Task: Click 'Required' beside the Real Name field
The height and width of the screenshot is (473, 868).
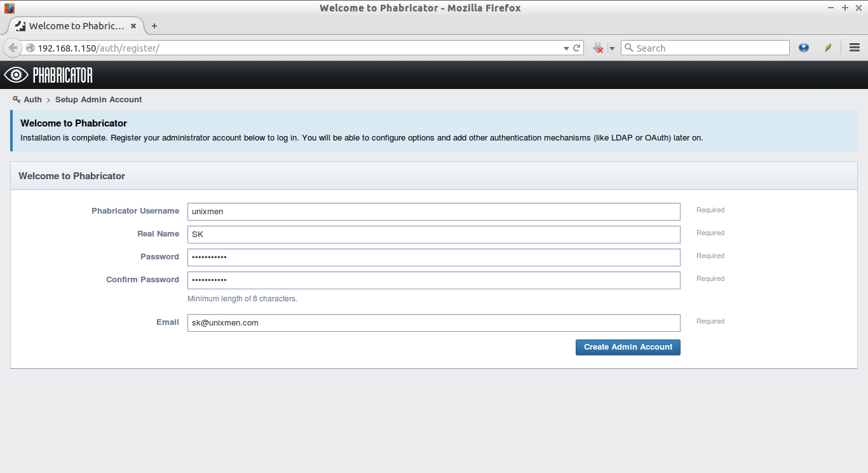Action: point(710,233)
